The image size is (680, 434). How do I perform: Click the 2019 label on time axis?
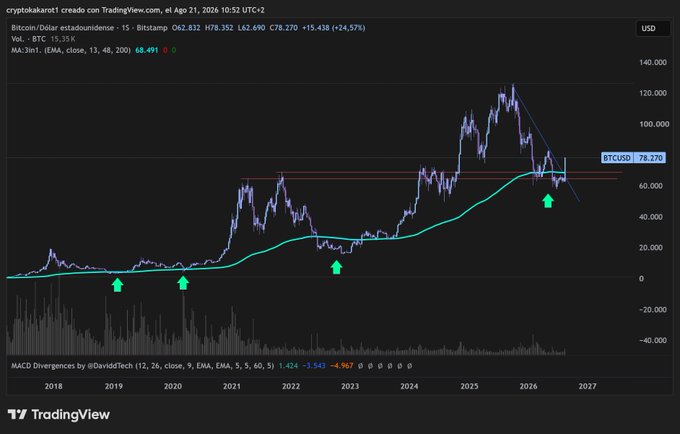(x=114, y=386)
